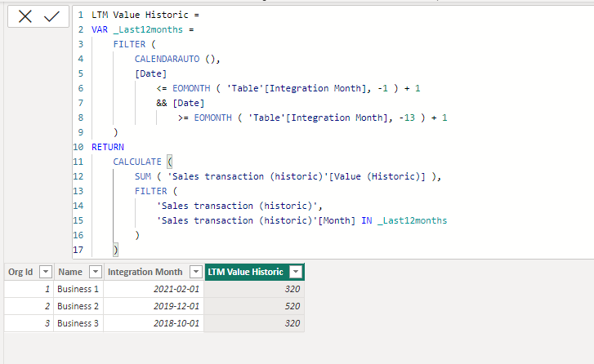Screen dimensions: 594x364
Task: Open the Org Id column filter dropdown
Action: pyautogui.click(x=46, y=272)
